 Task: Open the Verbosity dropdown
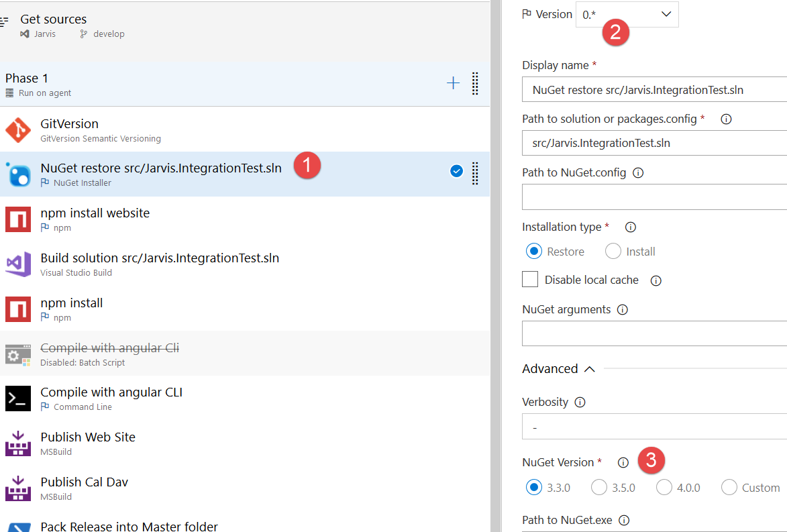[654, 427]
